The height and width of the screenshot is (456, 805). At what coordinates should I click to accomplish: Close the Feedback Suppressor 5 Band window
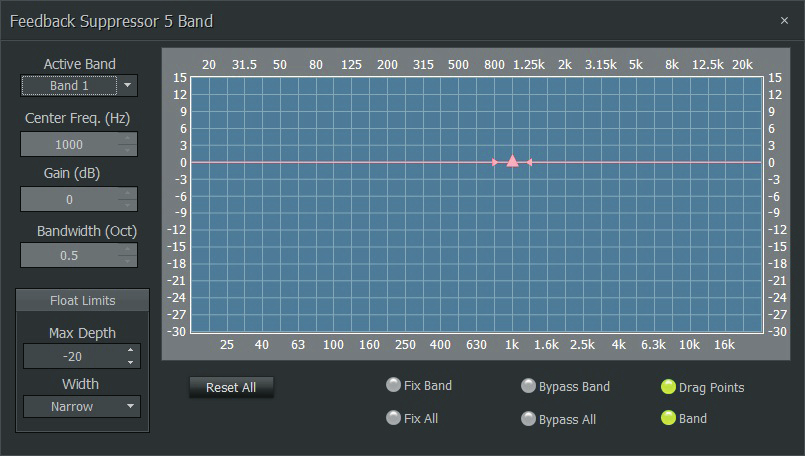(784, 21)
